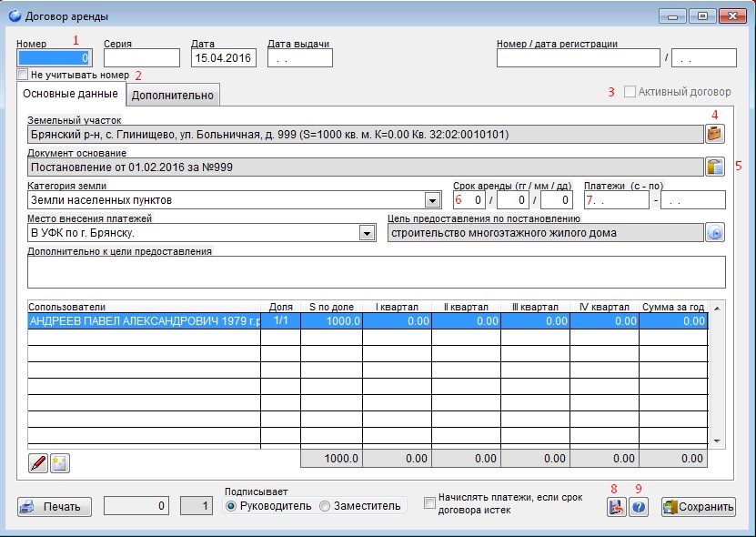Select the Руководитель radio option

[x=231, y=506]
